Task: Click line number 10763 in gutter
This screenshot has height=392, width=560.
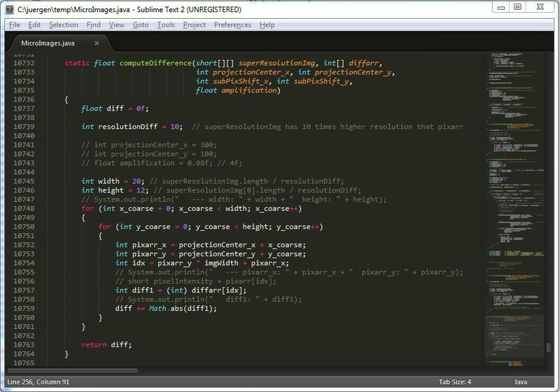Action: pos(24,345)
